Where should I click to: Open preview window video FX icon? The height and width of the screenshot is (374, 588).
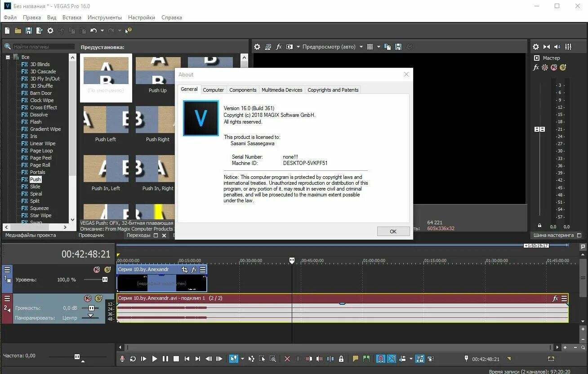[x=279, y=47]
